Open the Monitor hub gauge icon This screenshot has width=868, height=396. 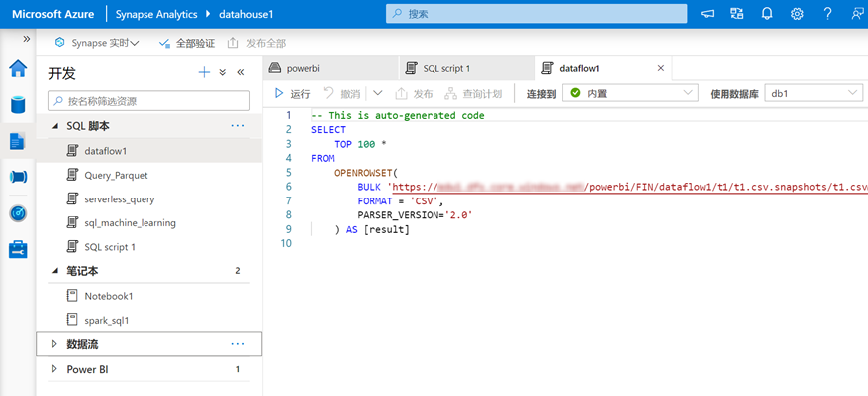coord(18,213)
